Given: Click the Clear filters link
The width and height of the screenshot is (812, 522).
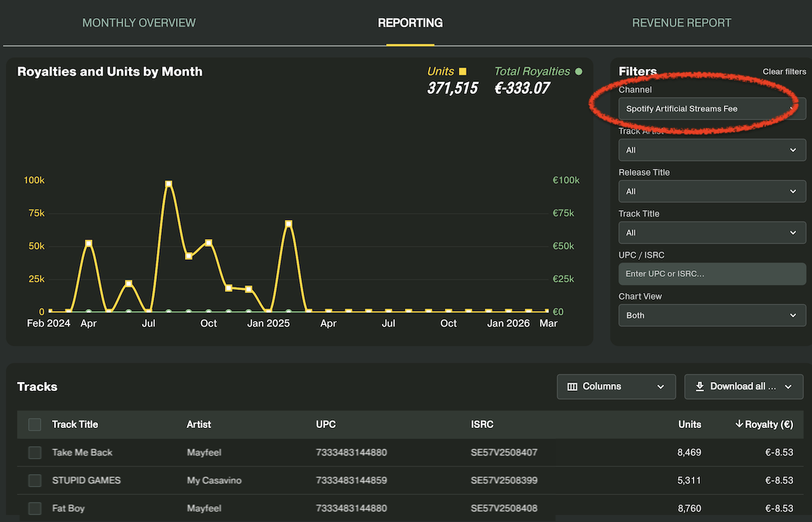Looking at the screenshot, I should pos(784,72).
